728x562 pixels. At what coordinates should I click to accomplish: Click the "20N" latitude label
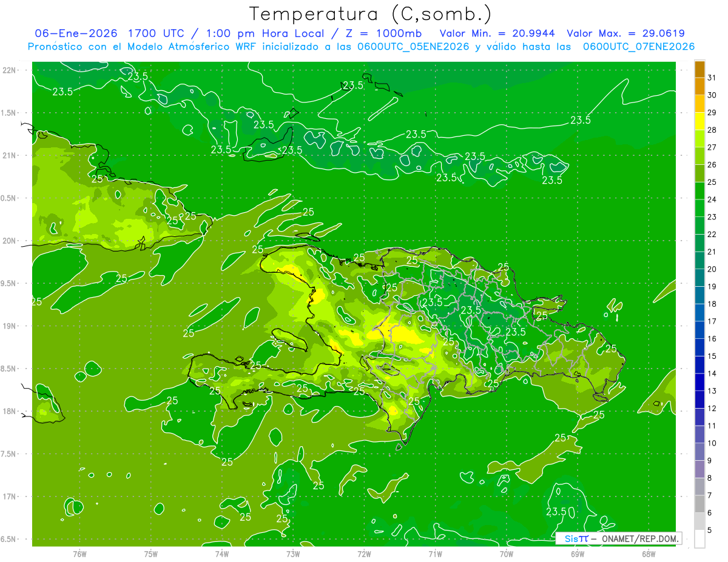(9, 241)
